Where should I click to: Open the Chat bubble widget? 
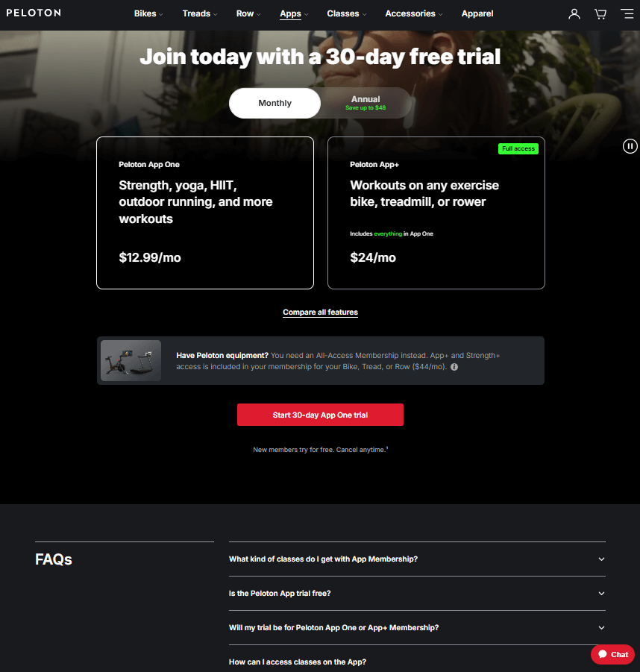click(x=612, y=654)
